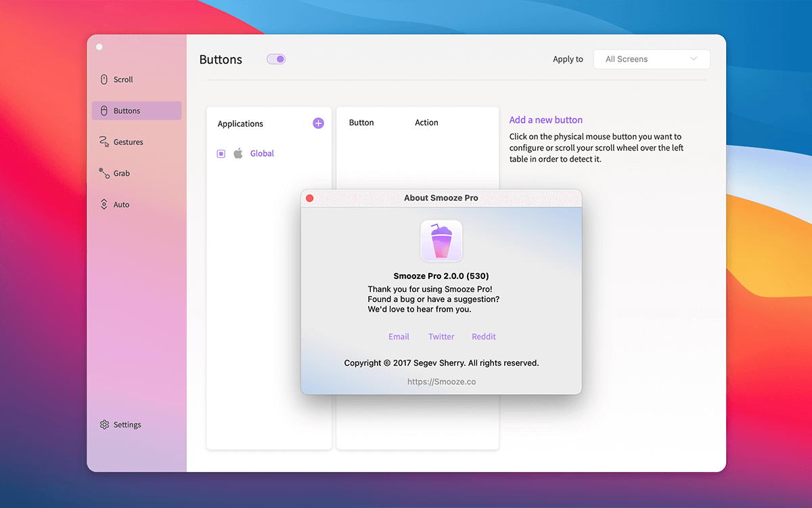
Task: Open the Auto section
Action: tap(137, 205)
